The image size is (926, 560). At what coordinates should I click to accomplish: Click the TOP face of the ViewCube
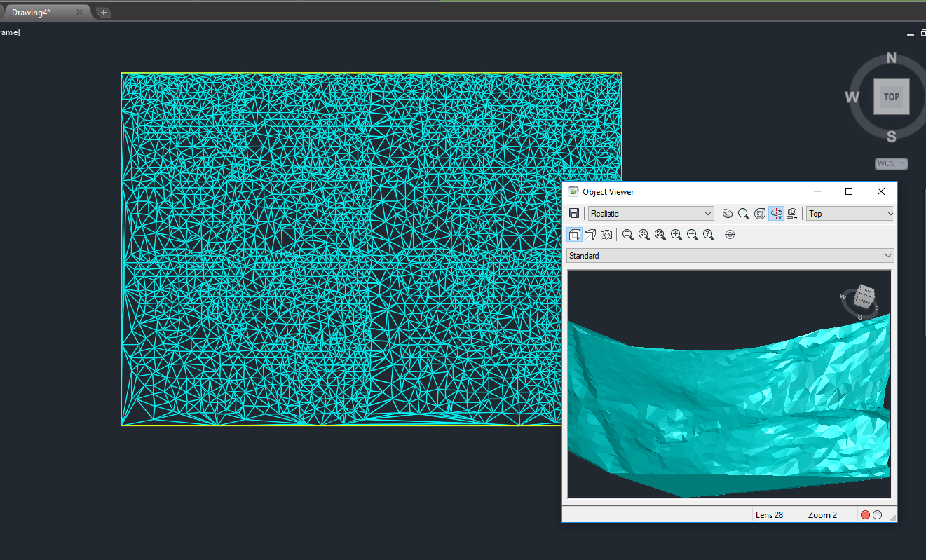tap(892, 97)
